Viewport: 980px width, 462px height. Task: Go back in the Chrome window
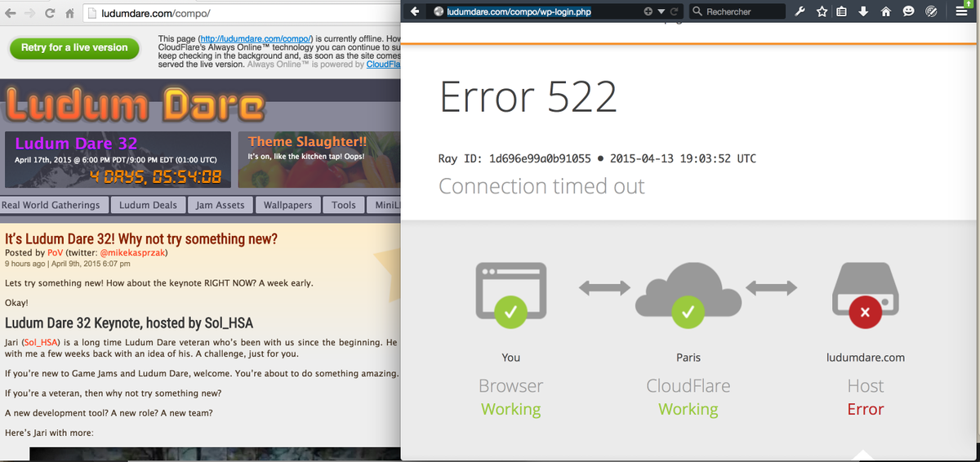pos(10,14)
